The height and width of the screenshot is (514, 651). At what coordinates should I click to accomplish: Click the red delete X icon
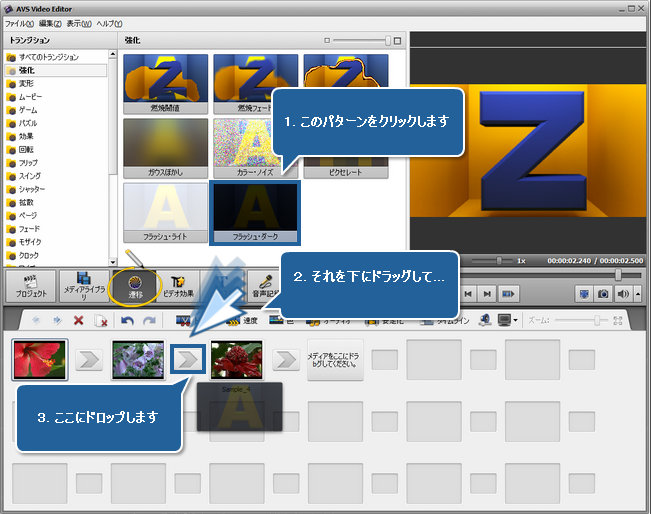coord(79,321)
